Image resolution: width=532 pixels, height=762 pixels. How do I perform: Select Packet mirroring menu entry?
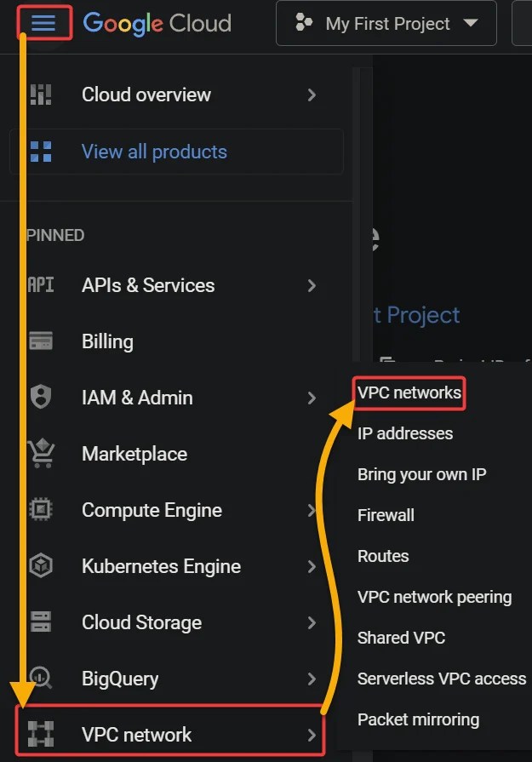pyautogui.click(x=418, y=719)
